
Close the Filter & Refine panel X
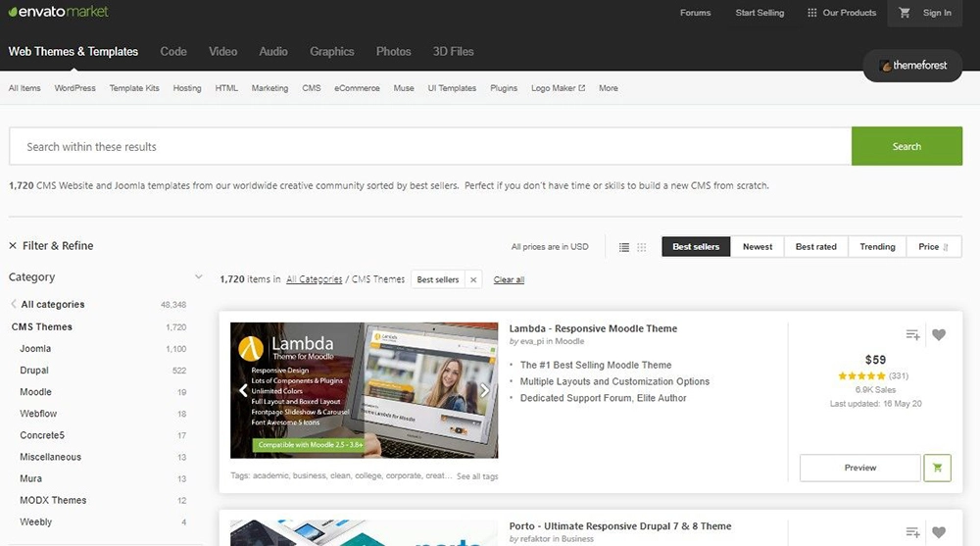pos(13,246)
